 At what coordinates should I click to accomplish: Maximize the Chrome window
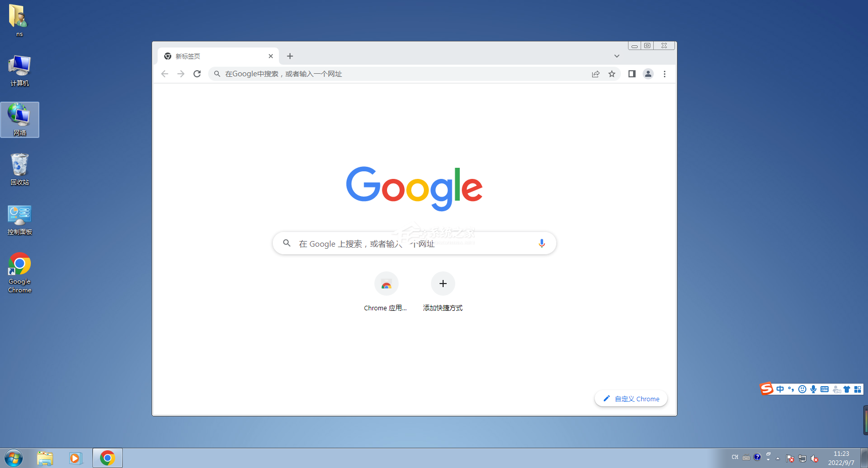pyautogui.click(x=647, y=45)
